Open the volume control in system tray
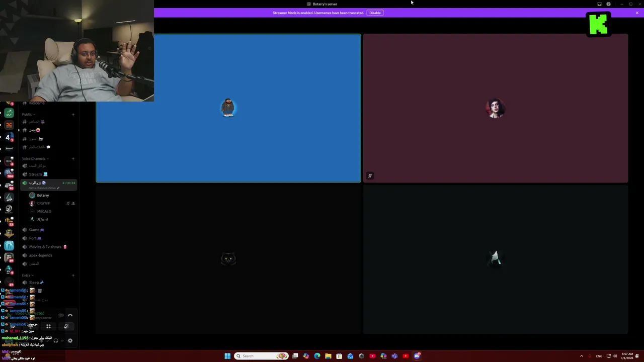 pyautogui.click(x=615, y=356)
